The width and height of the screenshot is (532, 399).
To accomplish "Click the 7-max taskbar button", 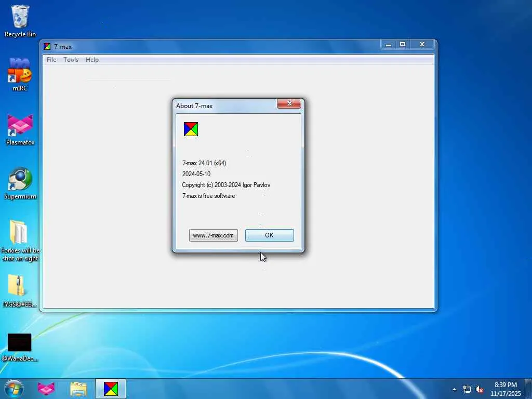I will (111, 389).
